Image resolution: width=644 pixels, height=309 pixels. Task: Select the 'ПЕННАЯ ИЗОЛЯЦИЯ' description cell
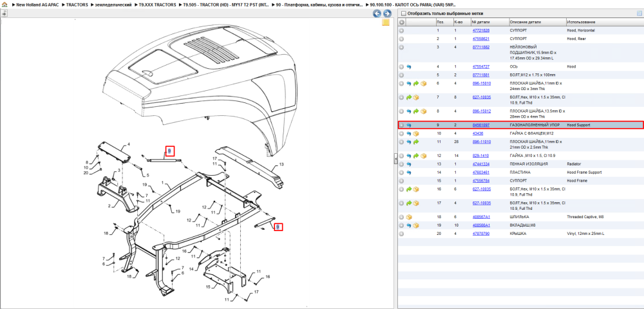pyautogui.click(x=529, y=164)
